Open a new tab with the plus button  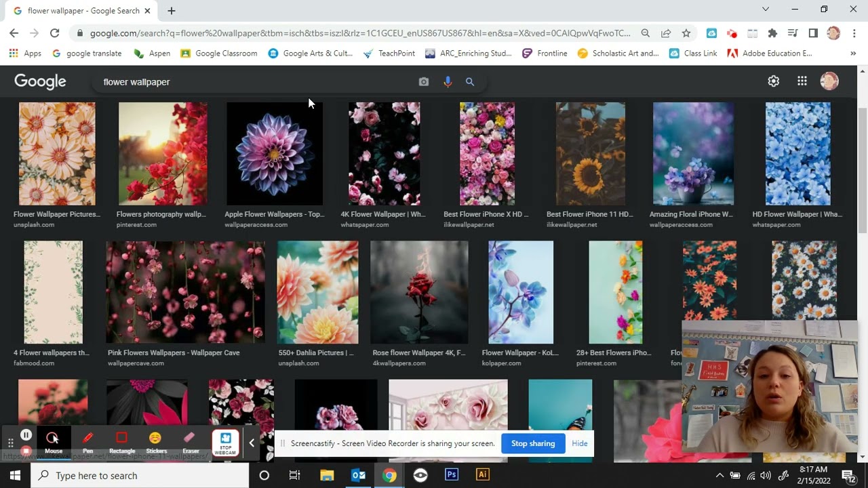172,11
